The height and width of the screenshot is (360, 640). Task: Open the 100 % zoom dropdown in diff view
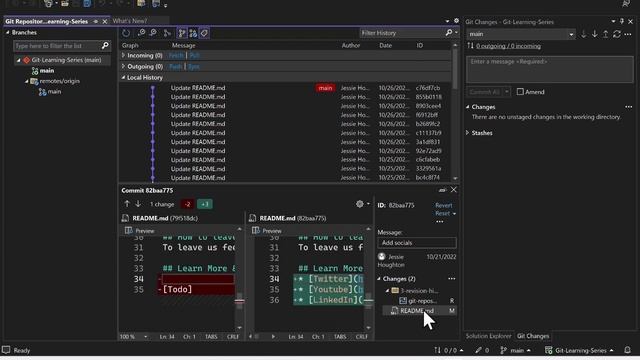(x=145, y=337)
